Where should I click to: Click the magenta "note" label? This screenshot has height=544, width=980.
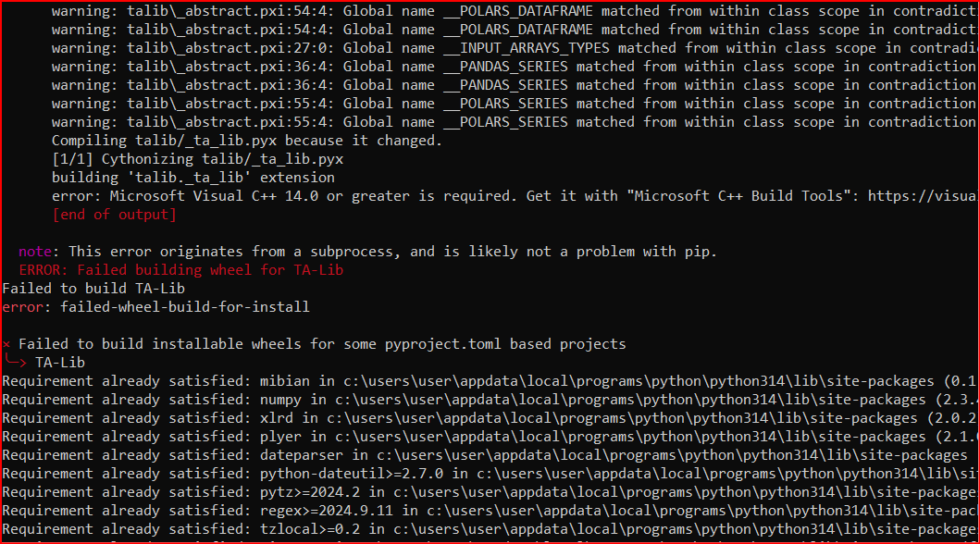[35, 252]
